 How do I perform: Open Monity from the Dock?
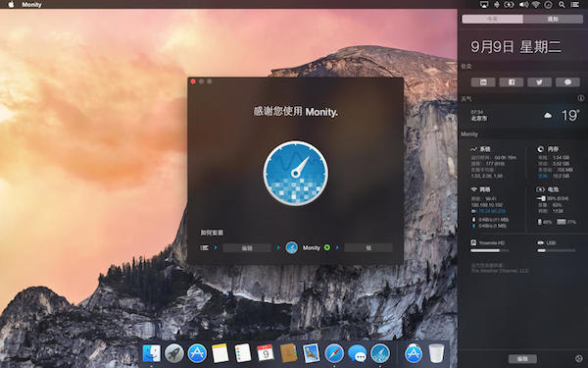[380, 353]
